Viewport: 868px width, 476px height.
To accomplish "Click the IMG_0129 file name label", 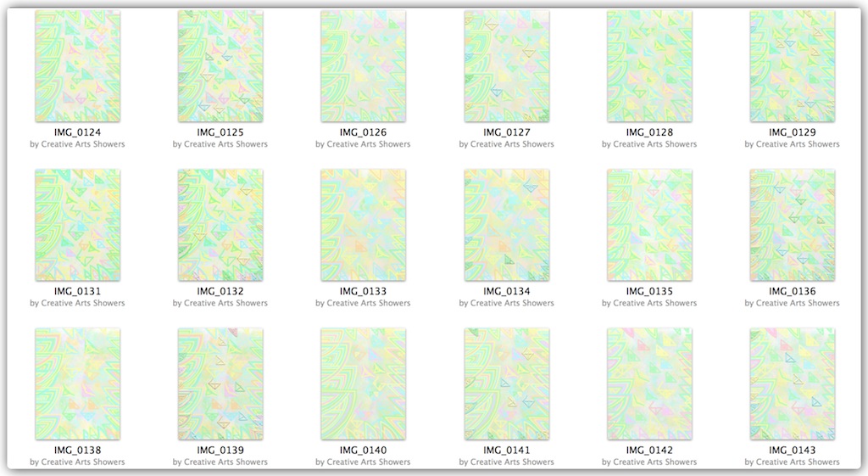I will click(x=793, y=132).
